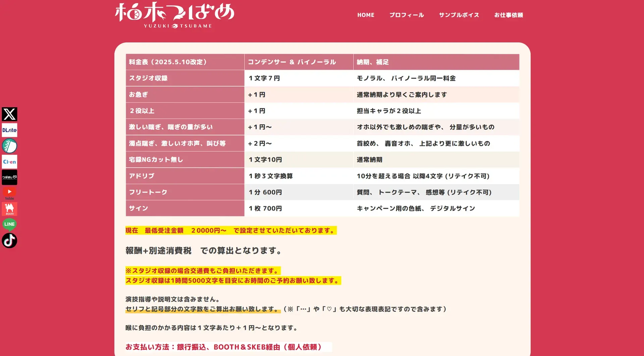Select the 濁点喘ぎ、激しいオホ声、叫び等 row label
This screenshot has width=644, height=356.
coord(185,143)
